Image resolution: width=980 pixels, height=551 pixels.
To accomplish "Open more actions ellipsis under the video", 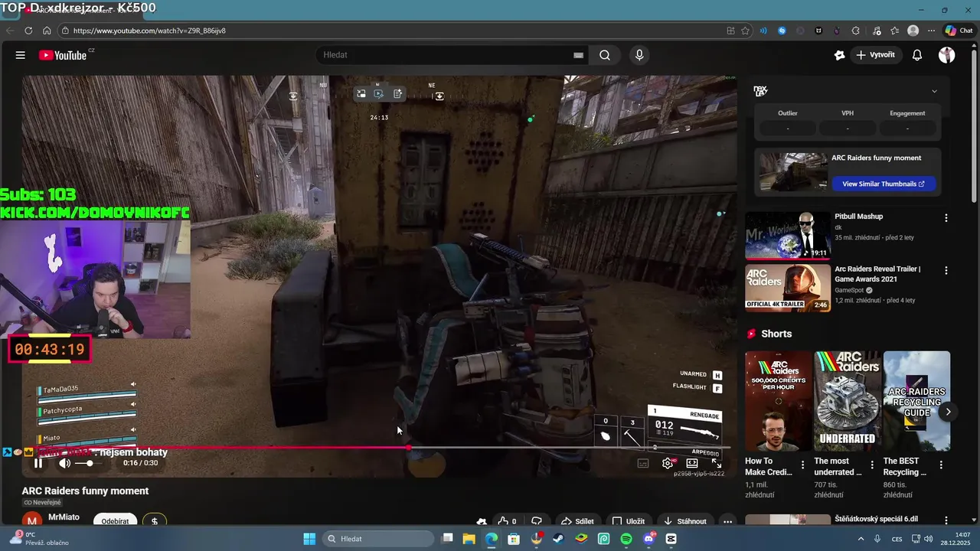I will coord(727,521).
